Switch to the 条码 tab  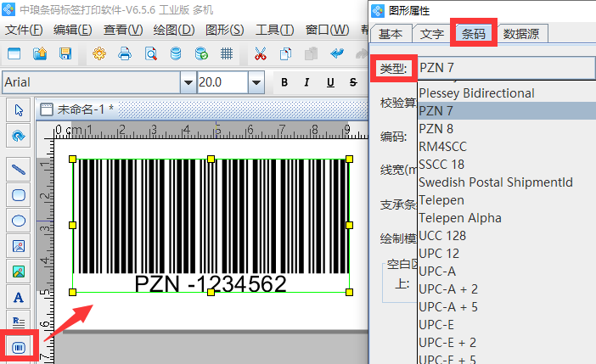point(474,34)
